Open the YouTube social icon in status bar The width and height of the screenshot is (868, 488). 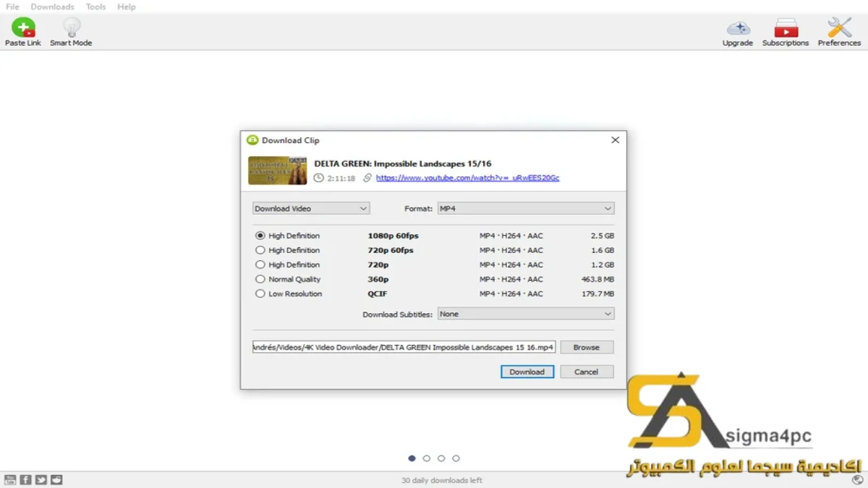[x=10, y=479]
